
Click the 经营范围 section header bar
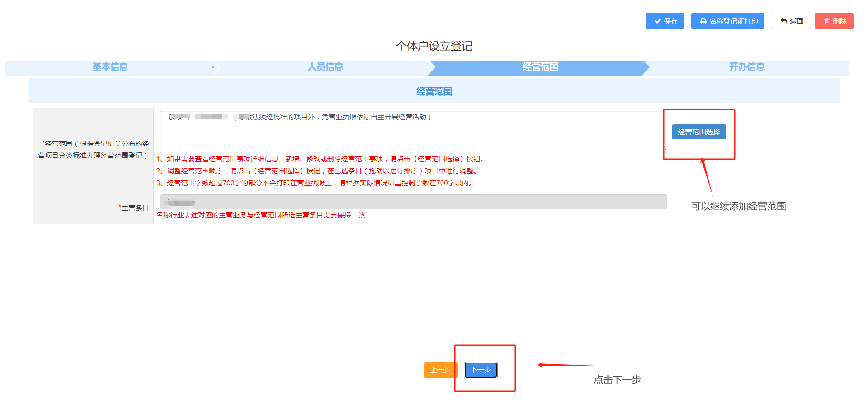click(x=434, y=91)
